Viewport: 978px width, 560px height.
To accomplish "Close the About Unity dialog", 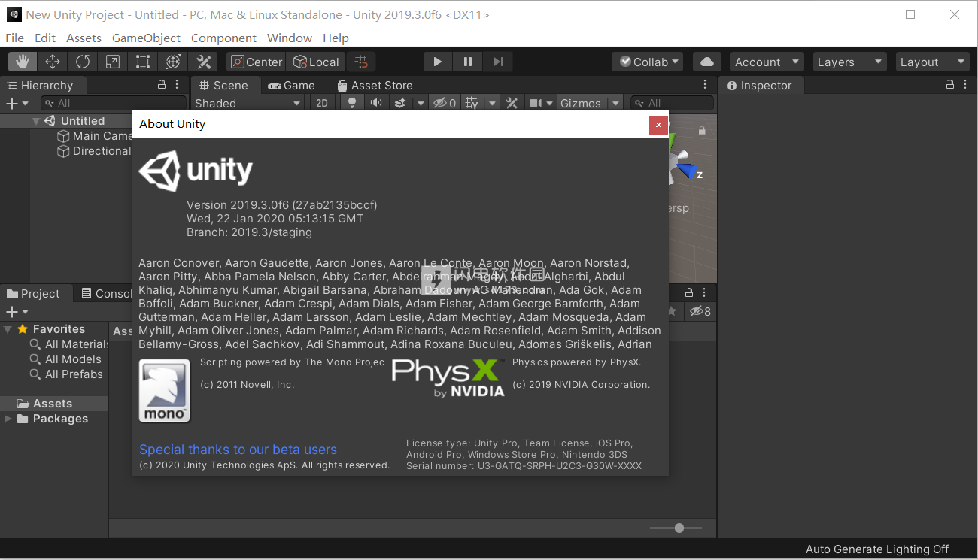I will (x=658, y=125).
